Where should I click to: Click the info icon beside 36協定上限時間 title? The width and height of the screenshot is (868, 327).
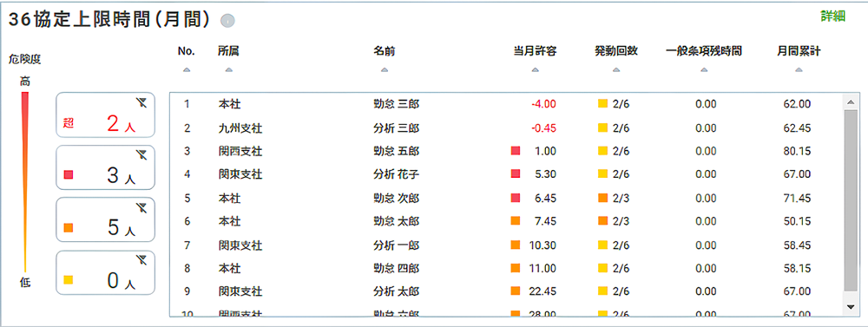click(227, 21)
